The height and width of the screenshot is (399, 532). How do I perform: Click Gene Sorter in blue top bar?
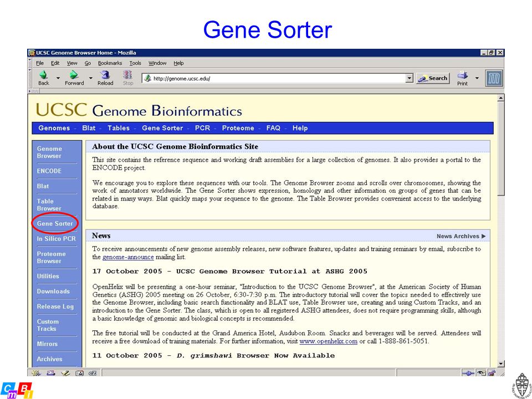pyautogui.click(x=162, y=128)
